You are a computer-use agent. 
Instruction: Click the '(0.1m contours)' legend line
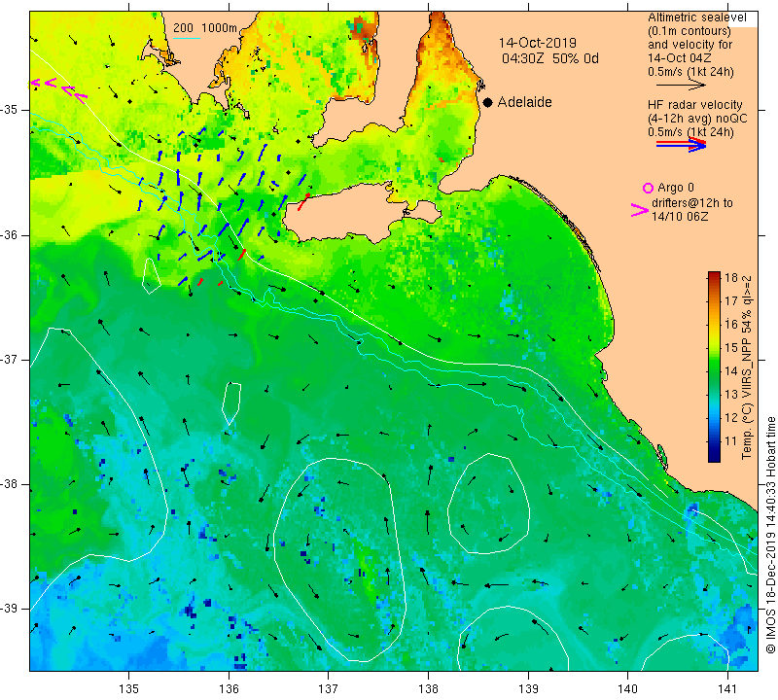click(x=690, y=31)
